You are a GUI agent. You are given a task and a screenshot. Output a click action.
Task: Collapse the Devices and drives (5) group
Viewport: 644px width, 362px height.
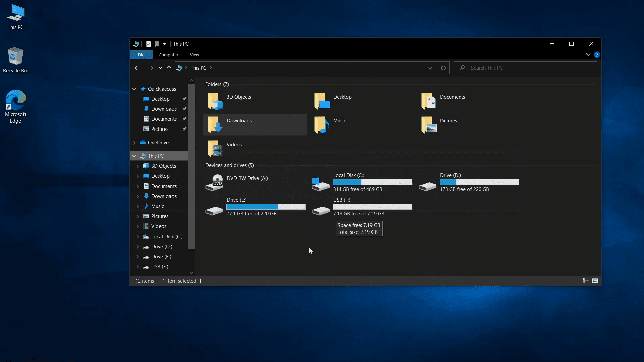[x=201, y=165]
